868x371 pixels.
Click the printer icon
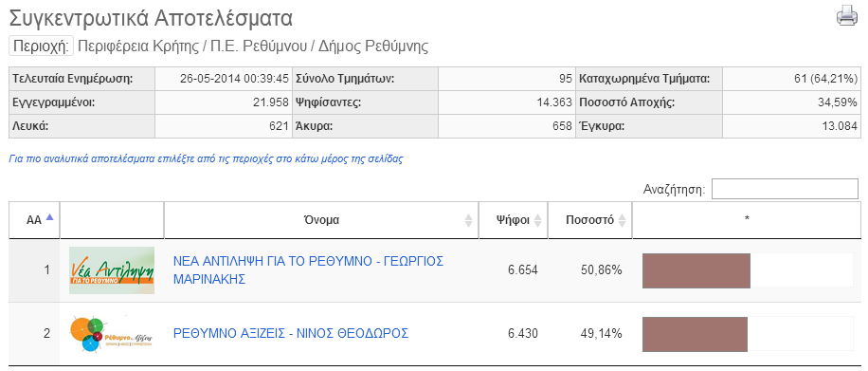click(847, 15)
